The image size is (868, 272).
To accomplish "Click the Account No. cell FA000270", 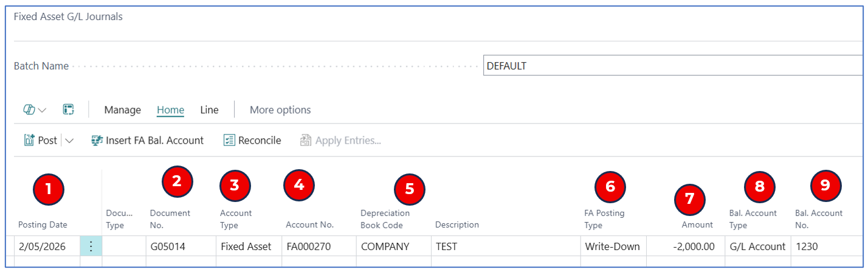I will [317, 246].
